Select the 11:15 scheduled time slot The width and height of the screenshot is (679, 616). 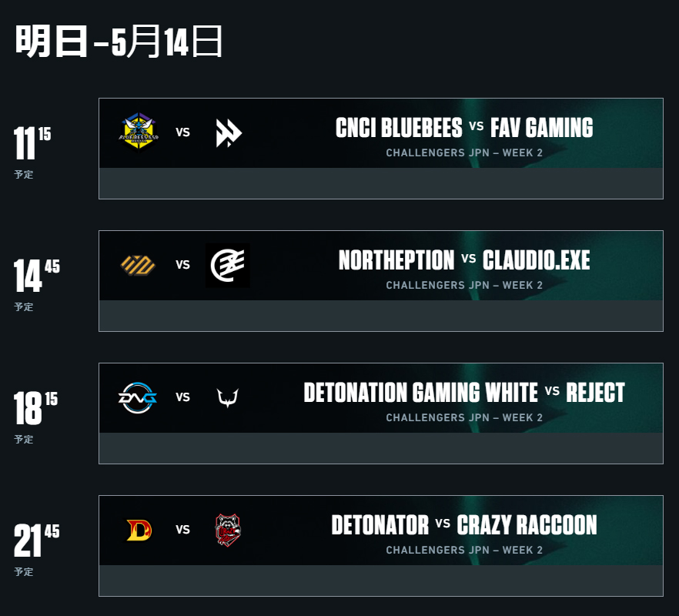(32, 152)
